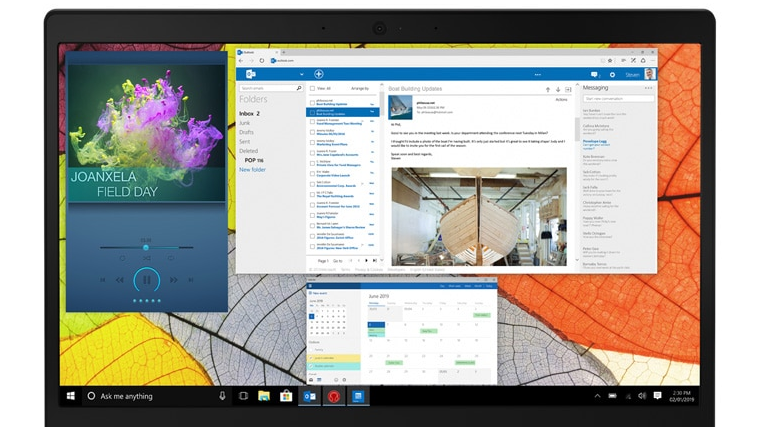Open the chat bubble icon in the Outlook header
Viewport: 768px width, 432px height.
tap(595, 74)
